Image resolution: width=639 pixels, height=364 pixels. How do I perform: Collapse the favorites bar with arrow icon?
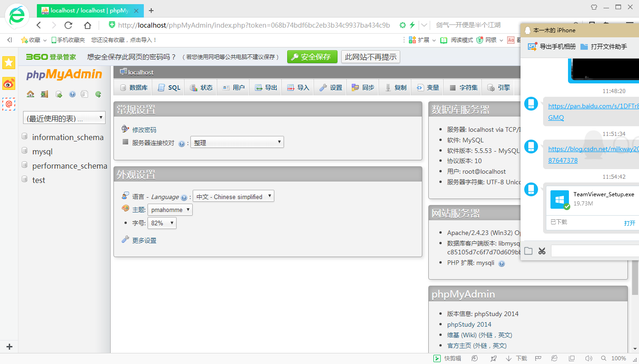9,40
